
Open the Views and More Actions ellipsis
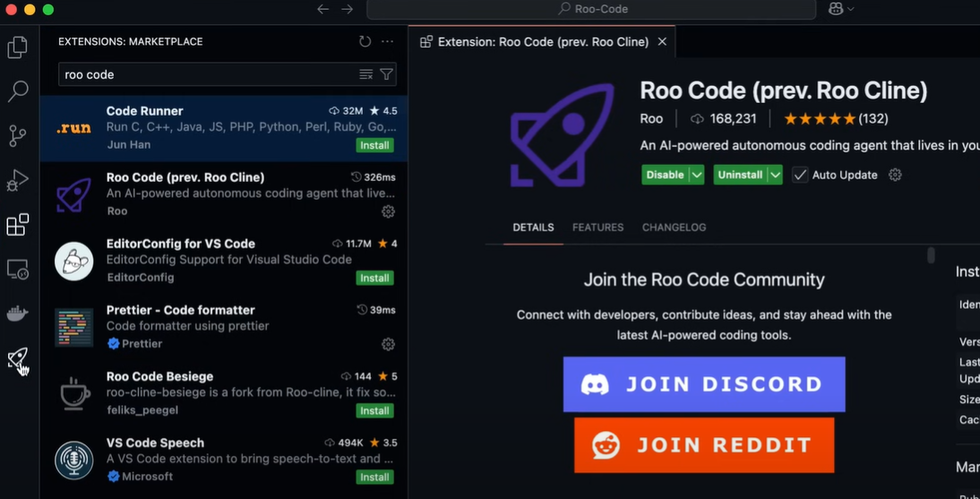pyautogui.click(x=388, y=41)
